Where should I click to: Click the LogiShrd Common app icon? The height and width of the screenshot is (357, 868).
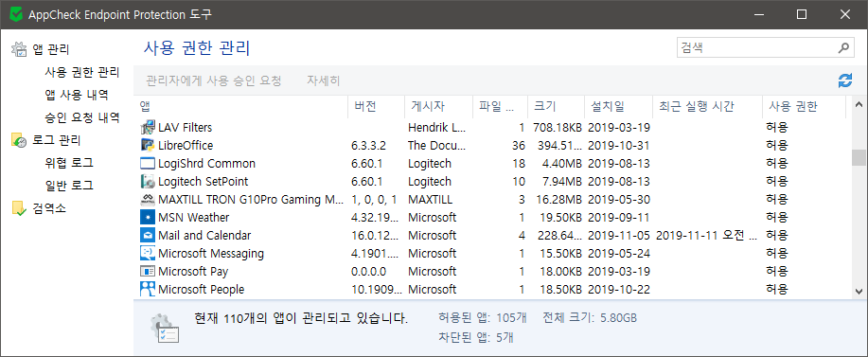148,163
